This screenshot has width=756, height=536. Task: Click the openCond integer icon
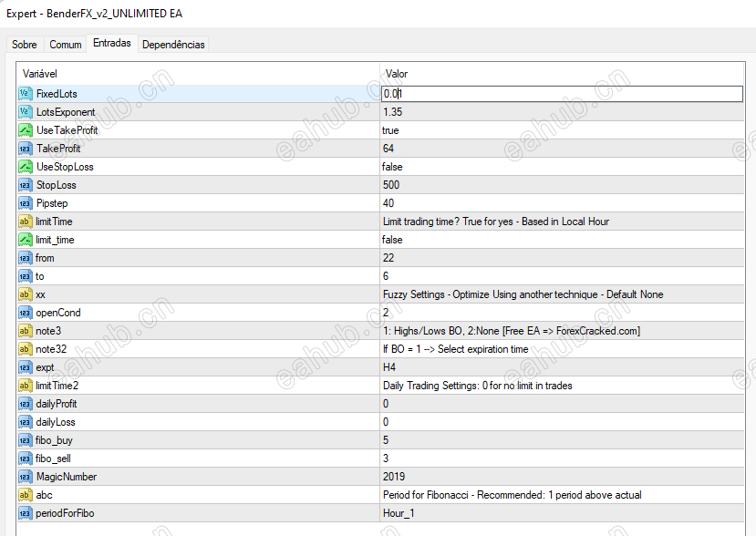click(25, 313)
